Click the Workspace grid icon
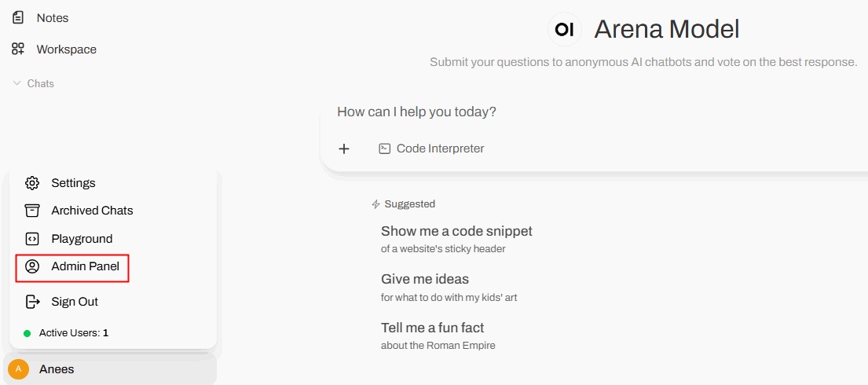868x385 pixels. click(18, 49)
